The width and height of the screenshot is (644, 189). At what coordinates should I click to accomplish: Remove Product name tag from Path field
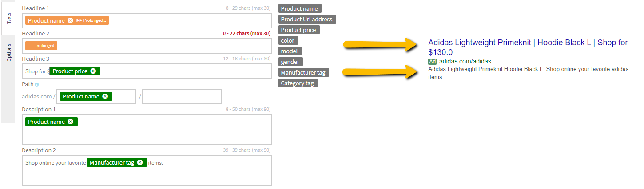tap(105, 96)
